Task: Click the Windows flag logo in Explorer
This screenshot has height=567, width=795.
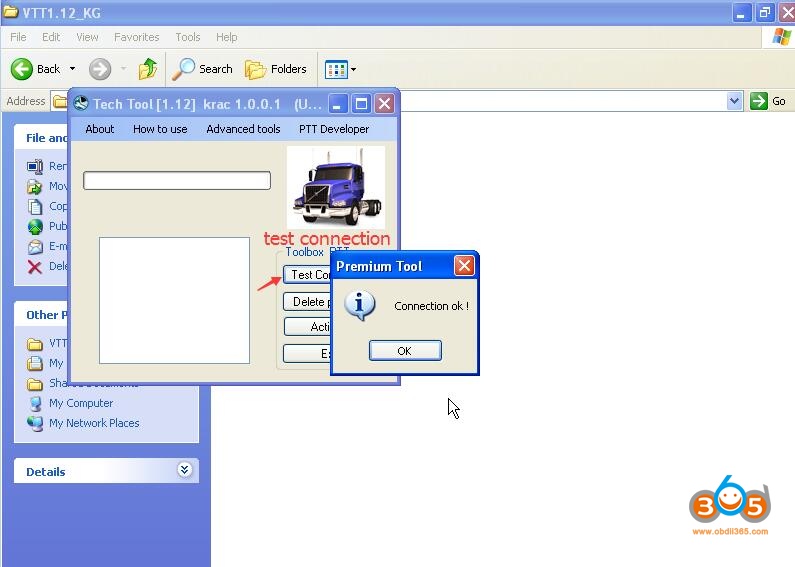Action: (x=781, y=37)
